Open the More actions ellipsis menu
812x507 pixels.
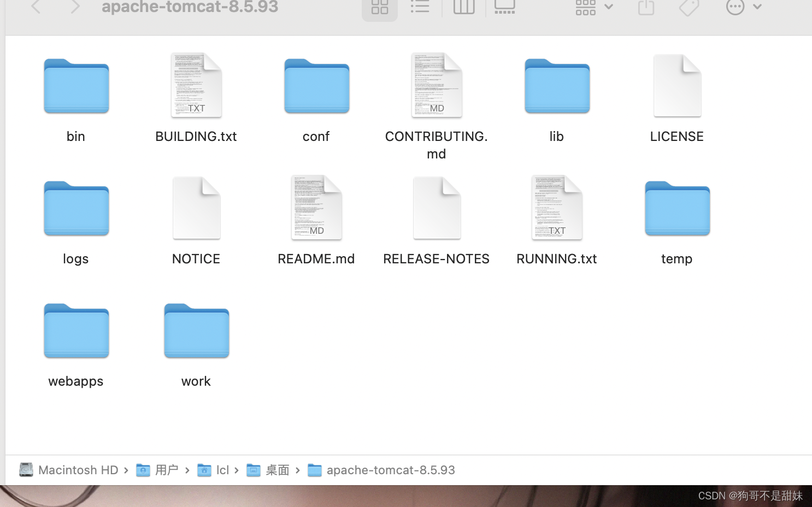point(744,7)
